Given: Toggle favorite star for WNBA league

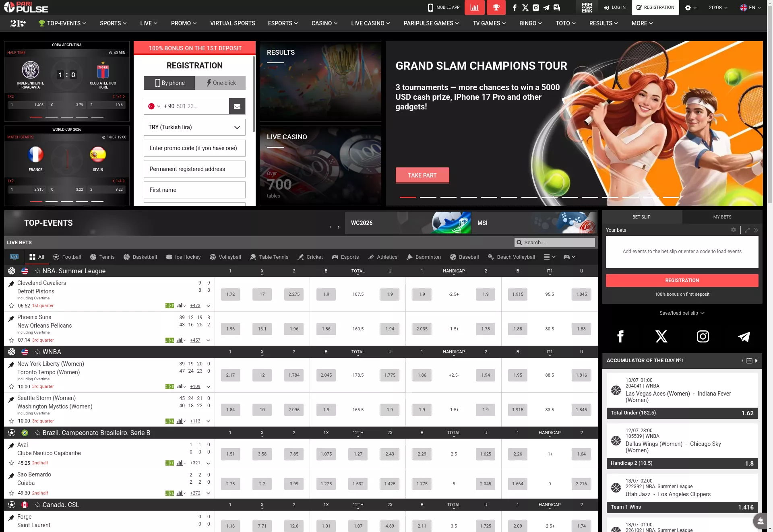Looking at the screenshot, I should [37, 352].
